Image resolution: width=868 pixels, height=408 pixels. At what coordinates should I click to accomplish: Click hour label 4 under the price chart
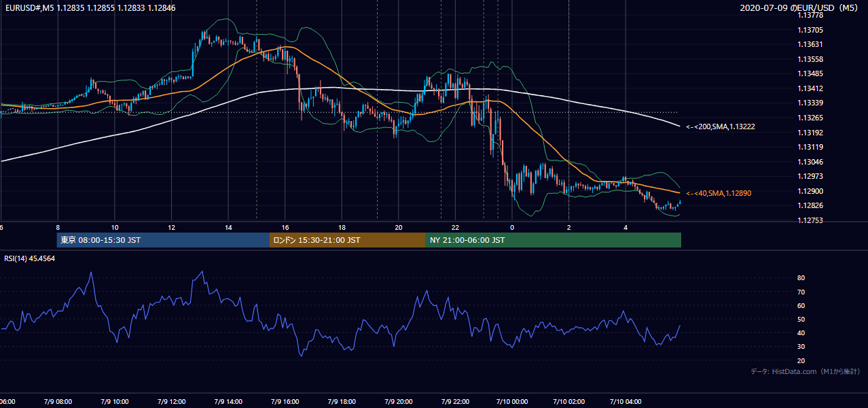[x=626, y=228]
